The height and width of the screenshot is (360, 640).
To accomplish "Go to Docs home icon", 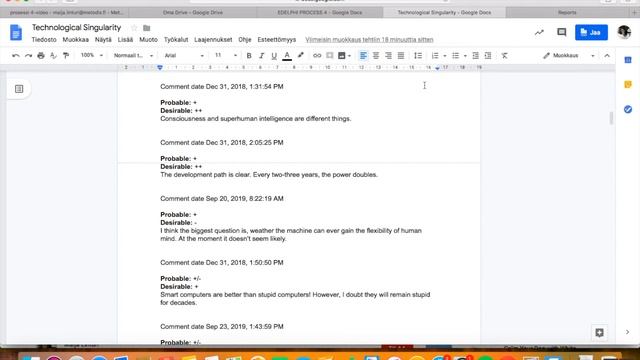I will (16, 33).
